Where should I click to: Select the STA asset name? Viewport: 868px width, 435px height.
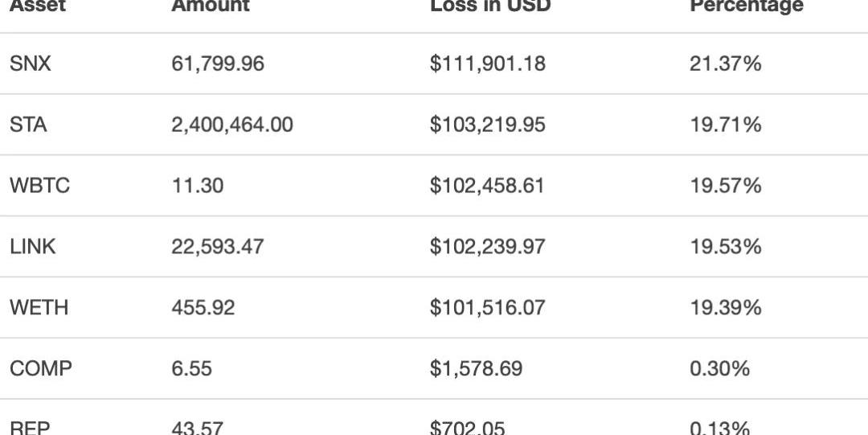tap(28, 125)
